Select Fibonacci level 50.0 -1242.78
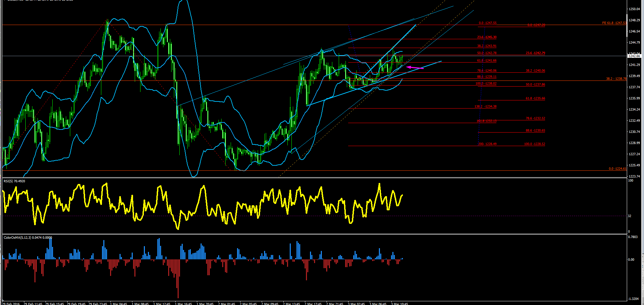This screenshot has width=644, height=305. [x=487, y=53]
